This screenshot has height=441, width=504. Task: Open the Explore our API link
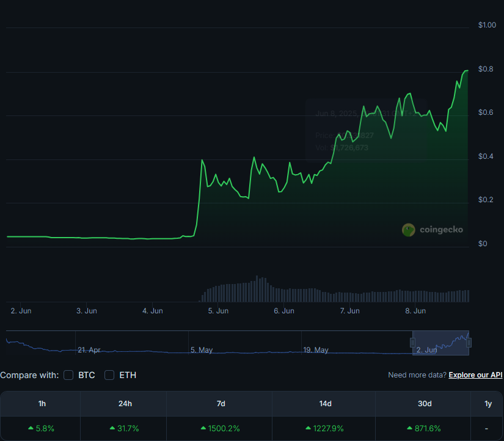pos(475,375)
